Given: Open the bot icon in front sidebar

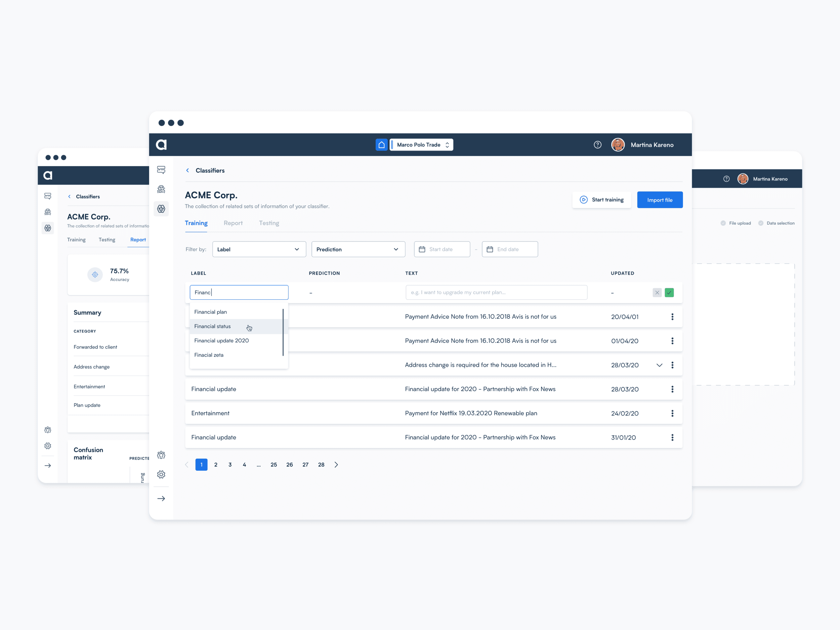Looking at the screenshot, I should (x=161, y=189).
